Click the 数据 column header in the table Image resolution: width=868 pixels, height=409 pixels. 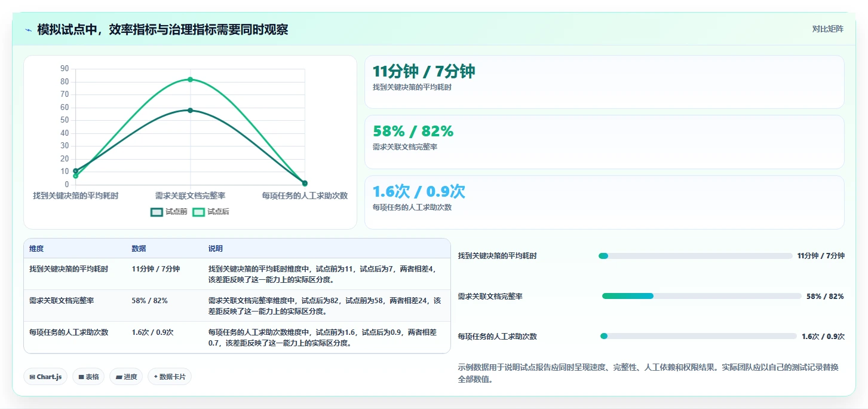(x=139, y=249)
